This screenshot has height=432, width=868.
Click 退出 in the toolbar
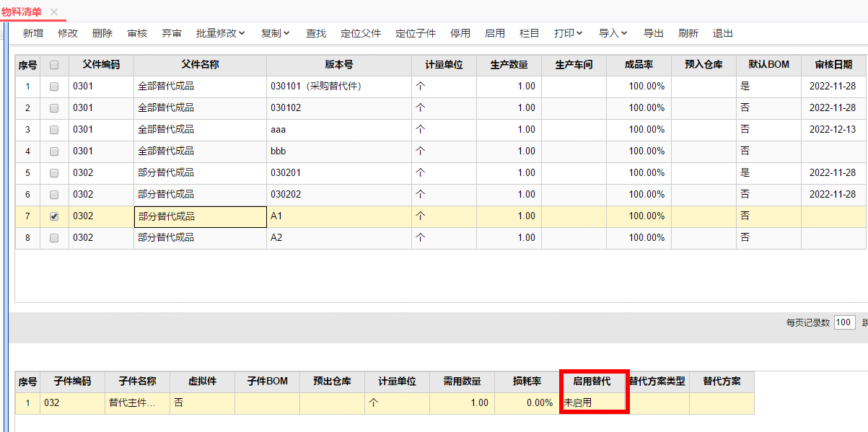[723, 33]
